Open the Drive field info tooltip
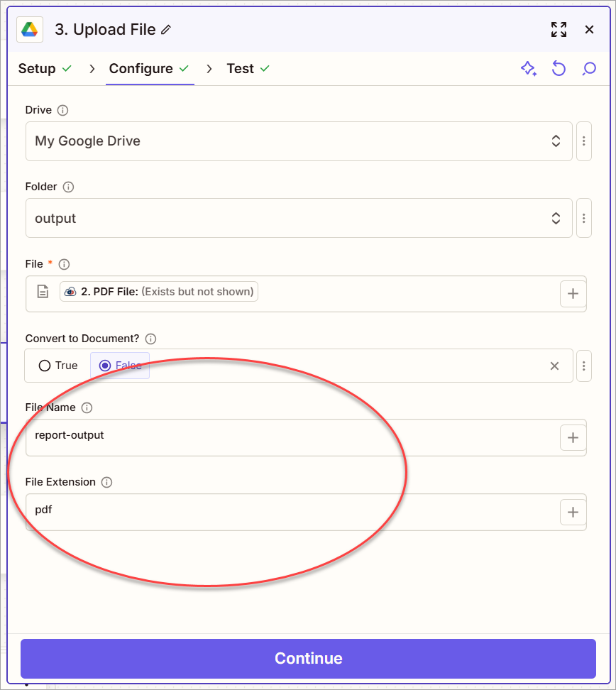This screenshot has height=690, width=616. pyautogui.click(x=62, y=110)
